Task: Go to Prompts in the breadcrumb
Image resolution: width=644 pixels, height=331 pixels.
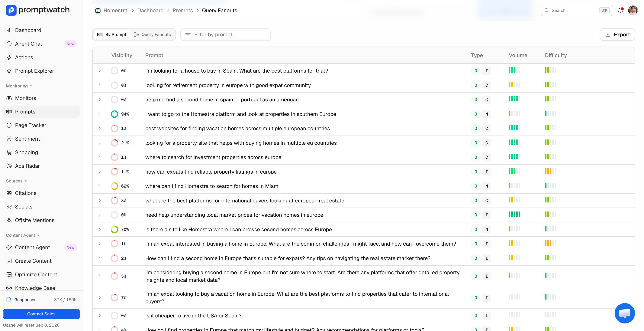Action: click(x=183, y=11)
